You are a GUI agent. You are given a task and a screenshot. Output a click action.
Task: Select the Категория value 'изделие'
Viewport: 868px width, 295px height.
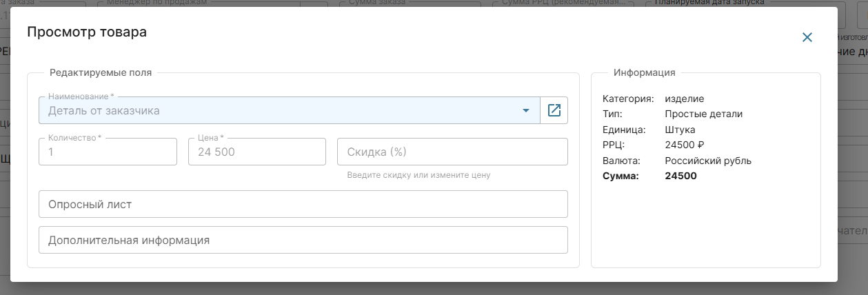click(x=684, y=99)
